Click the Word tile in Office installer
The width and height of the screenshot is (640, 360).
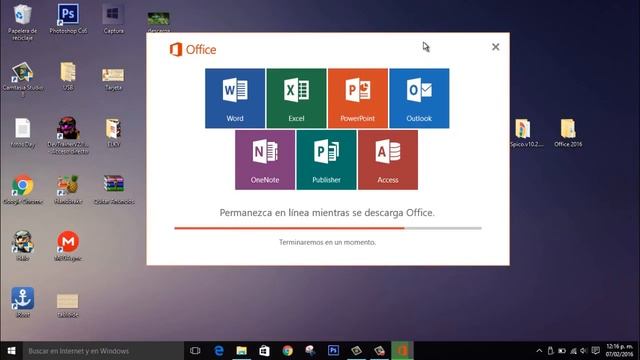coord(235,98)
